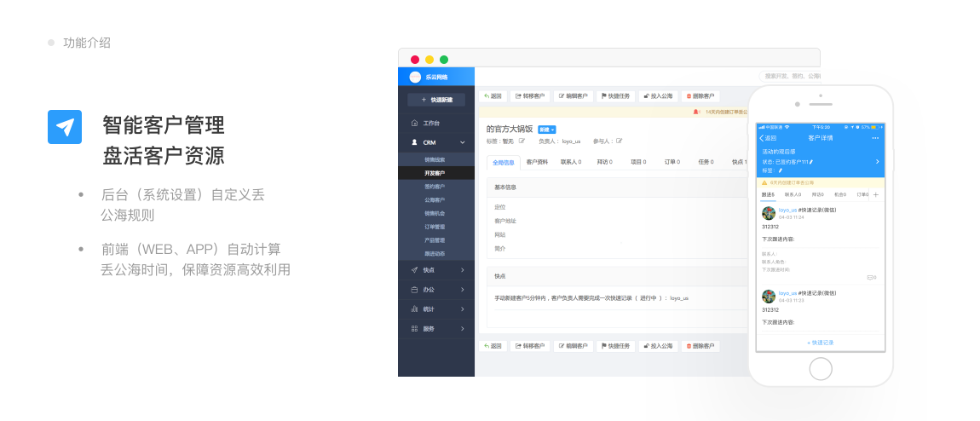Click the 办公 calendar sidebar icon
Image resolution: width=980 pixels, height=421 pixels.
pos(414,290)
